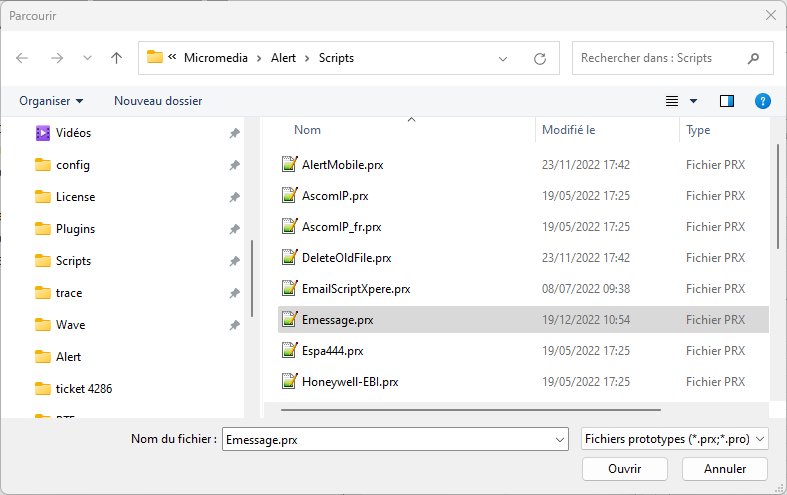The width and height of the screenshot is (787, 495).
Task: Click the Up one level arrow
Action: click(116, 58)
